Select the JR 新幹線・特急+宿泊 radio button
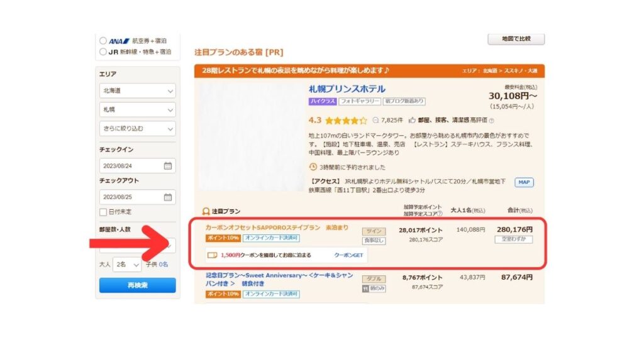 [x=103, y=52]
